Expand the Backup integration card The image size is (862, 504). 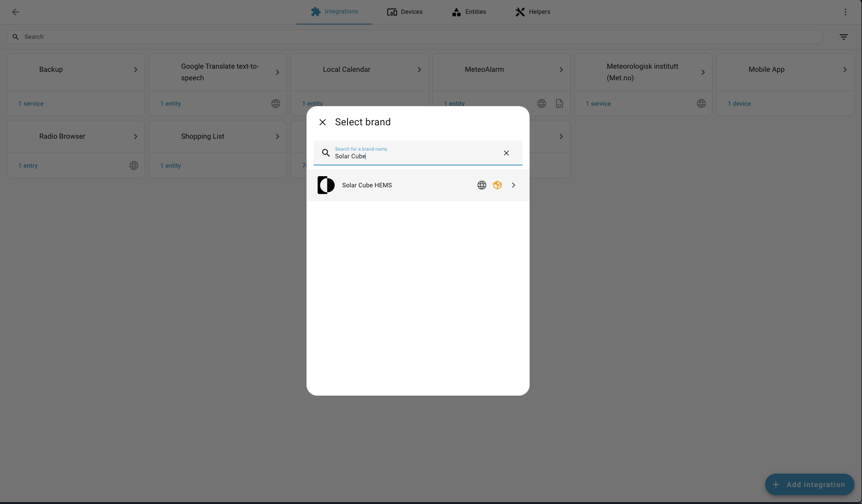(x=136, y=70)
